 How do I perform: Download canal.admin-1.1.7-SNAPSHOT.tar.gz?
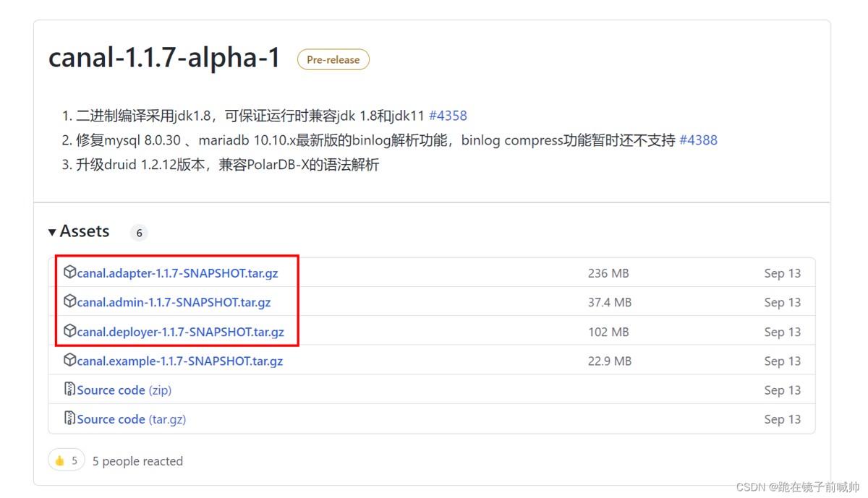click(x=174, y=302)
